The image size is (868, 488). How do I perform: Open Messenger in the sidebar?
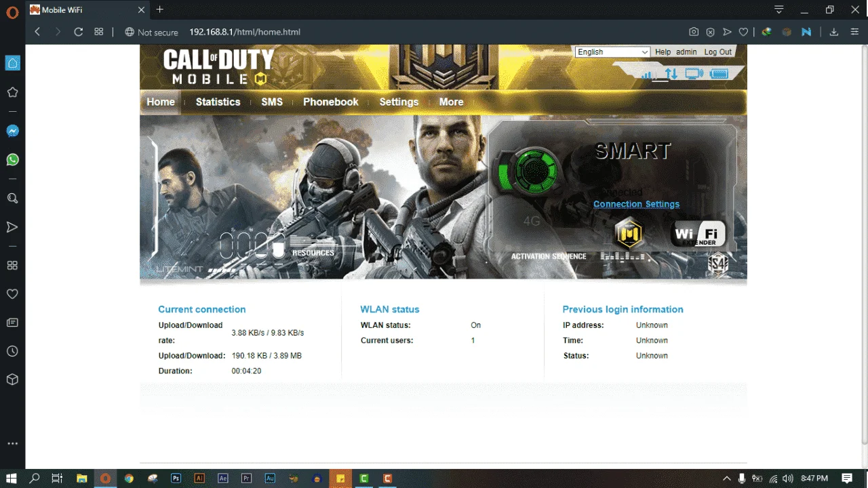coord(12,131)
